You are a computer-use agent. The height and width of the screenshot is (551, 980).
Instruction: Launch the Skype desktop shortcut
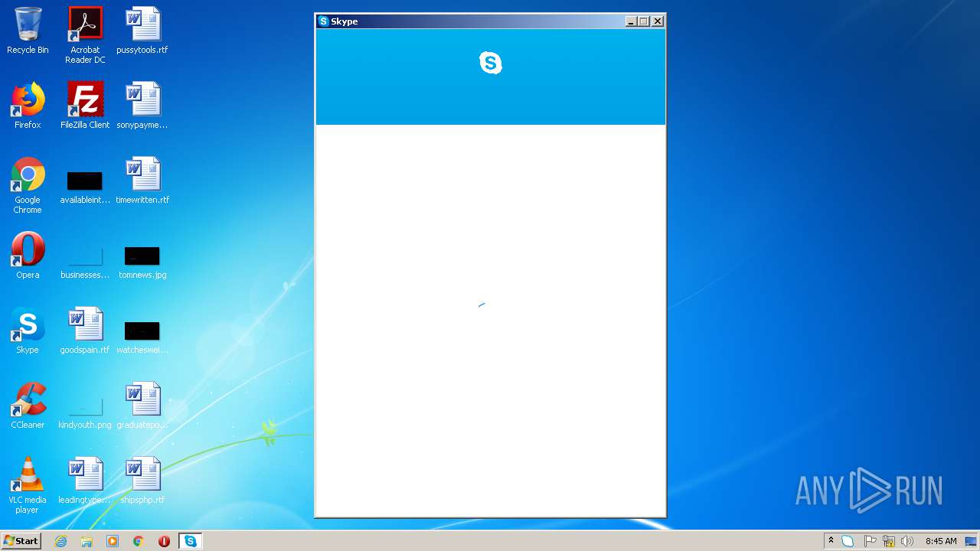click(28, 331)
